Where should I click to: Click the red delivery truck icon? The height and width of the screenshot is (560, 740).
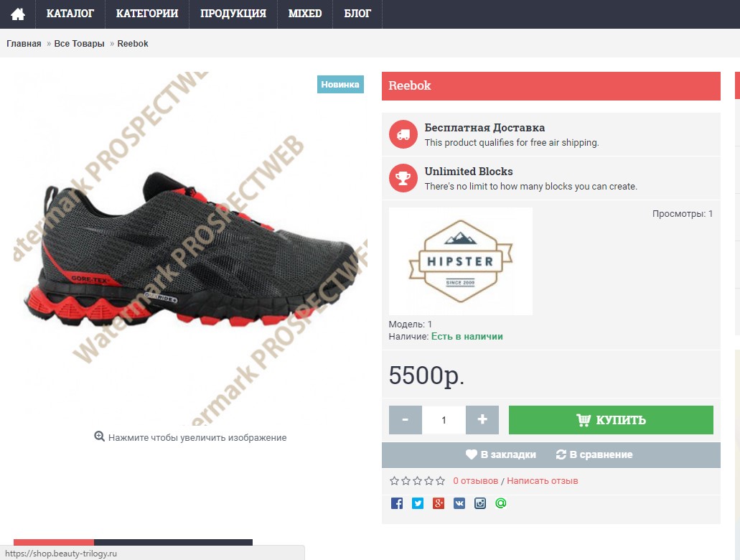(403, 134)
